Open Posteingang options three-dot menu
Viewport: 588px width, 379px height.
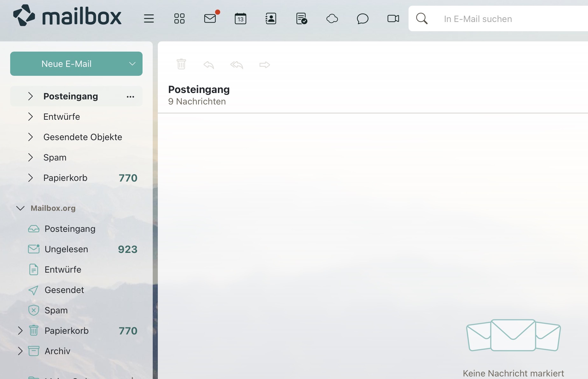(130, 97)
